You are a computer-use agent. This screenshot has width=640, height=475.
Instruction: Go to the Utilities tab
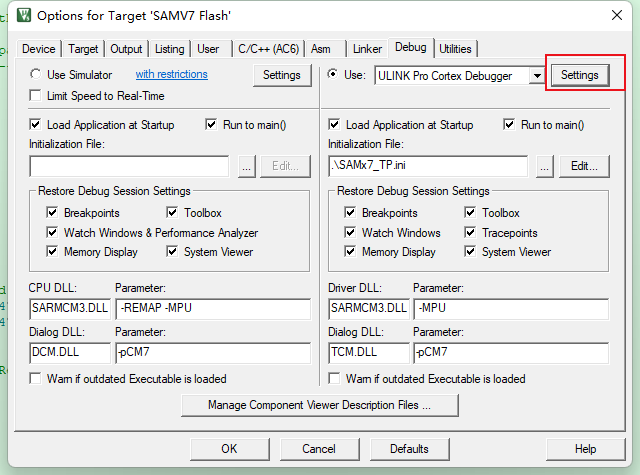click(455, 49)
